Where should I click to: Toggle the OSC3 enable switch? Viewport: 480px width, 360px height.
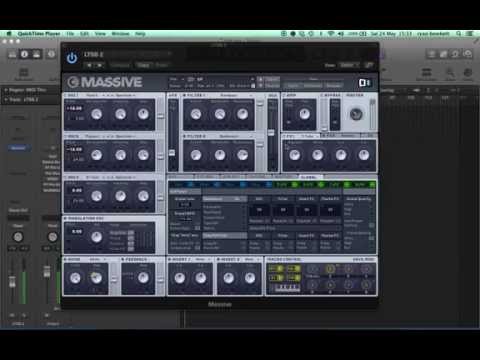pyautogui.click(x=66, y=177)
